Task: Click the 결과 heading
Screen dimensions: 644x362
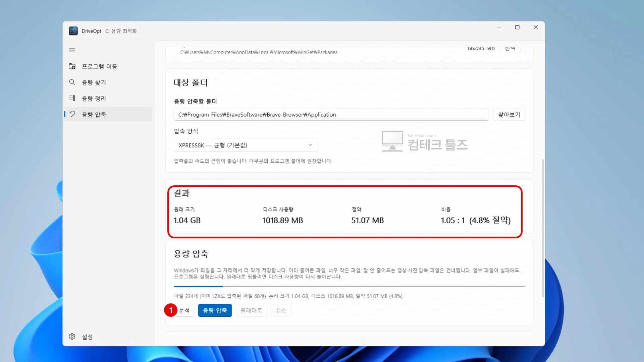Action: pyautogui.click(x=181, y=193)
